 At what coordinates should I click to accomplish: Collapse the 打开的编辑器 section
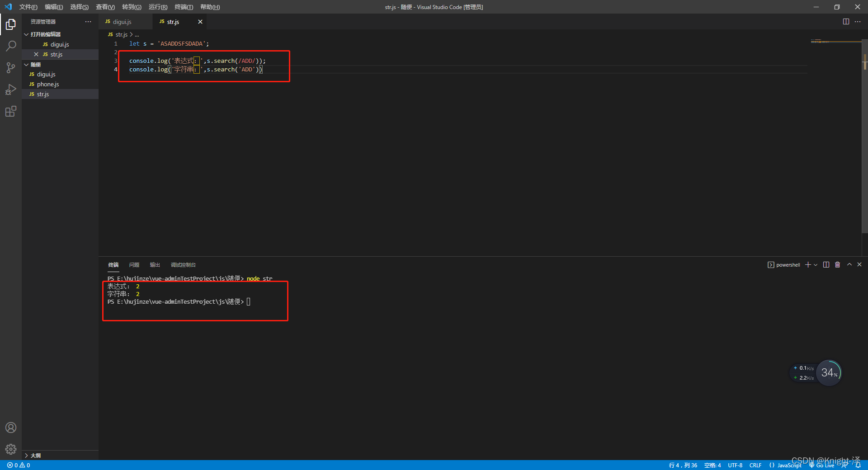coord(26,34)
